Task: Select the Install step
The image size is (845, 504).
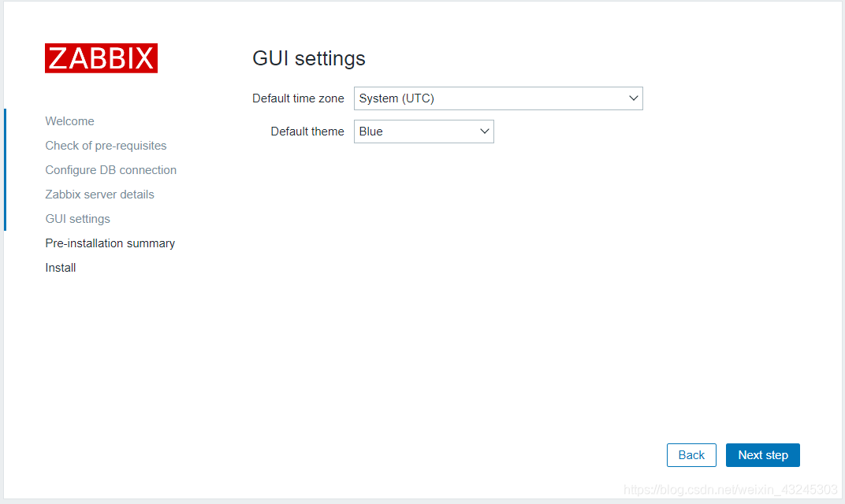Action: point(60,267)
